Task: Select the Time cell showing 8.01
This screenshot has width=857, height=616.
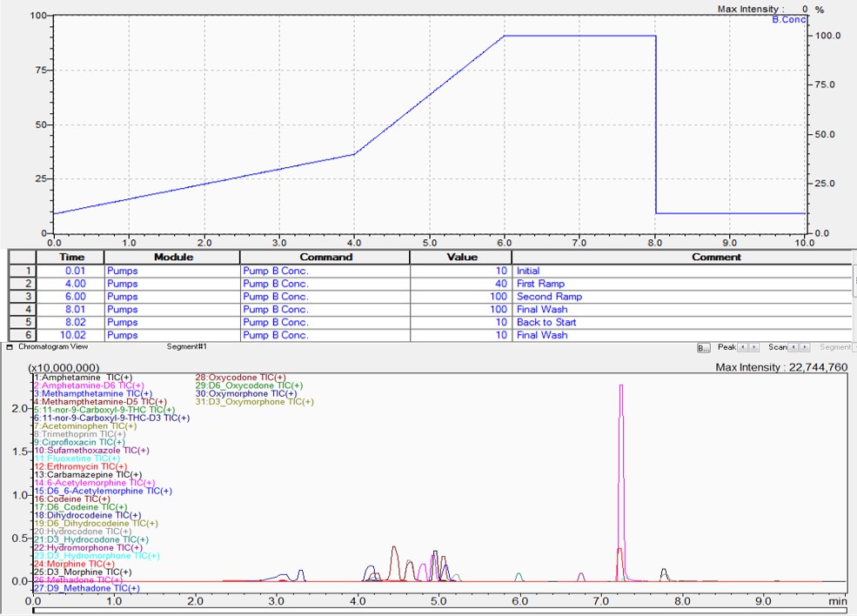Action: click(x=70, y=310)
